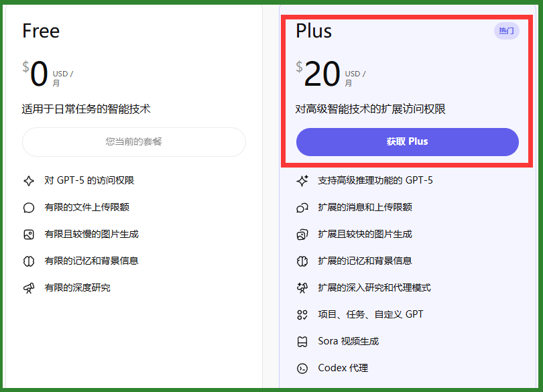Click the 热门 badge on Plus plan
Image resolution: width=543 pixels, height=392 pixels.
point(506,31)
